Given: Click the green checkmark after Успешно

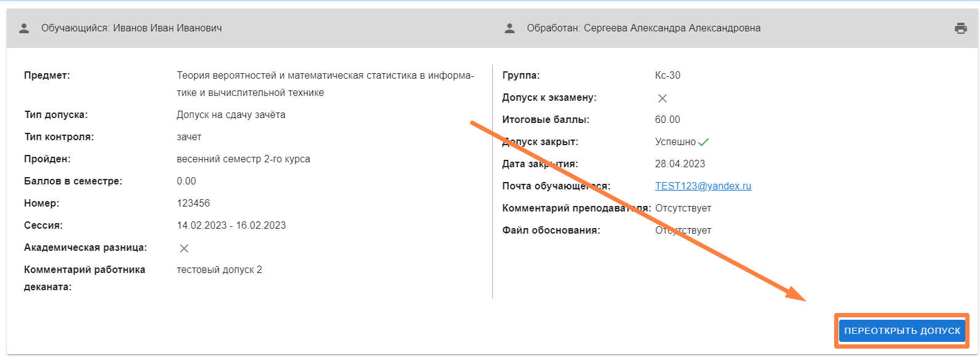Looking at the screenshot, I should pyautogui.click(x=704, y=142).
